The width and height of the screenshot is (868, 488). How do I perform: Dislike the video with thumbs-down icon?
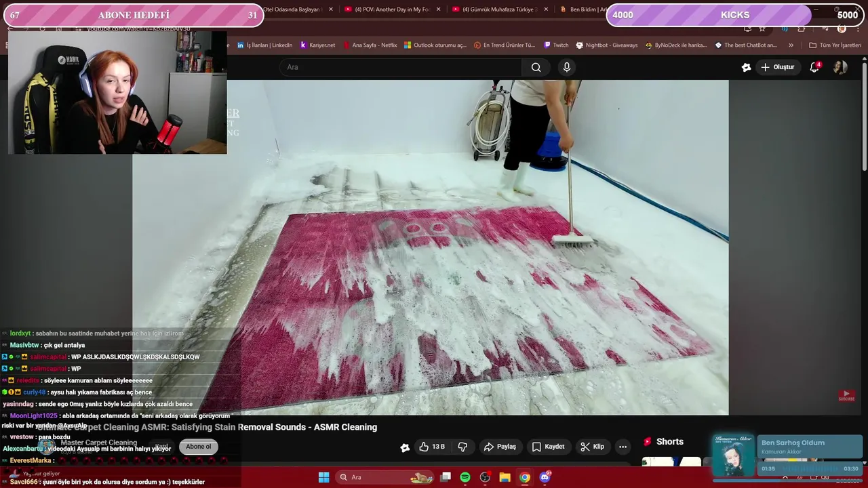tap(462, 447)
